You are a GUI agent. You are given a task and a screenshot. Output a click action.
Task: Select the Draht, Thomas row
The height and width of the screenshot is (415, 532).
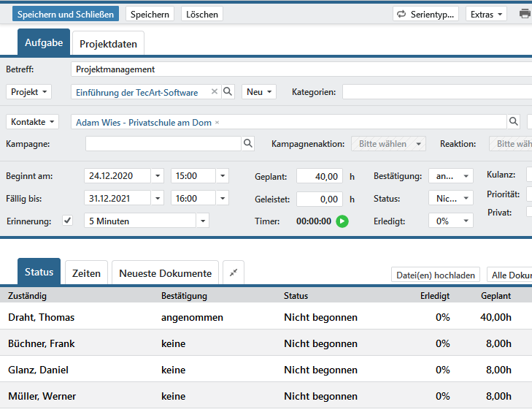point(266,317)
